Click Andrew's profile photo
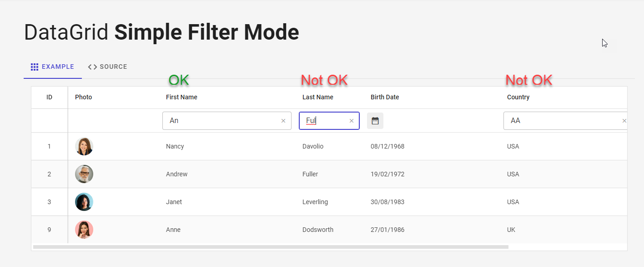The width and height of the screenshot is (644, 267). (x=84, y=174)
